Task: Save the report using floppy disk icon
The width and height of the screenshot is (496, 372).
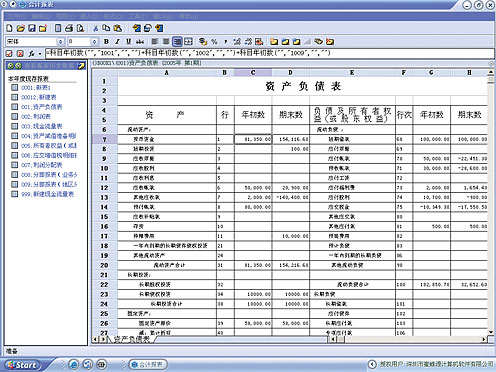Action: click(x=32, y=28)
